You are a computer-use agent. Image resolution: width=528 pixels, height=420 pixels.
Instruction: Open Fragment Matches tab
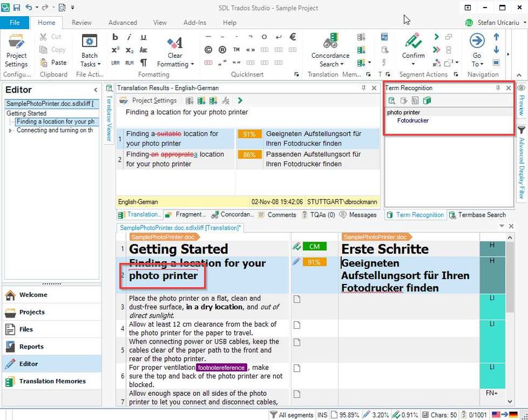point(186,214)
